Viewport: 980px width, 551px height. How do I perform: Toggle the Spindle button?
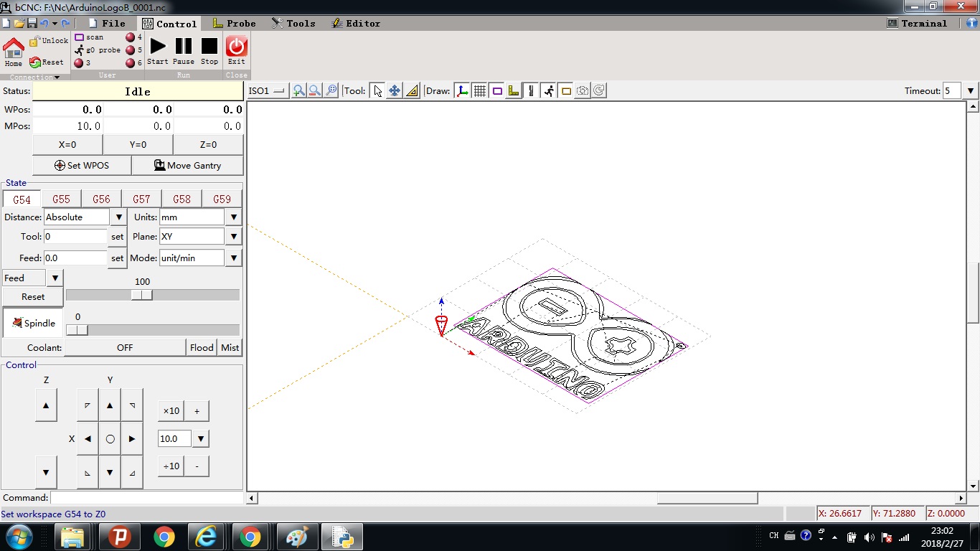(x=33, y=323)
